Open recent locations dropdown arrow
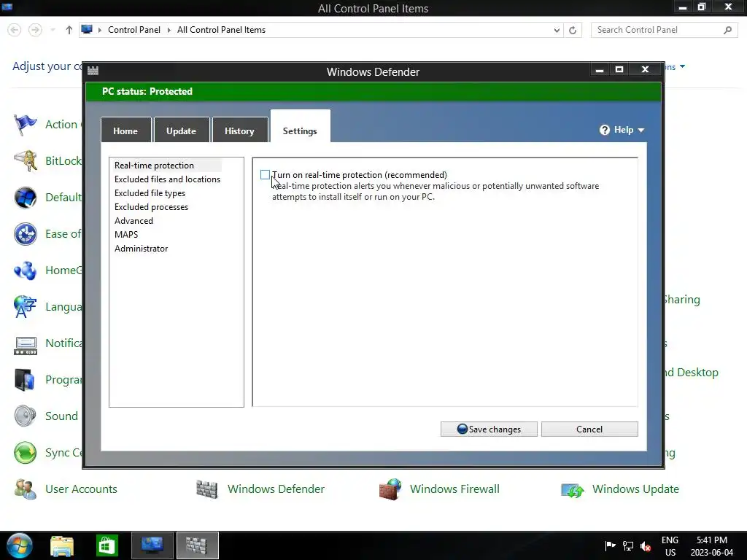The height and width of the screenshot is (560, 747). 53,30
